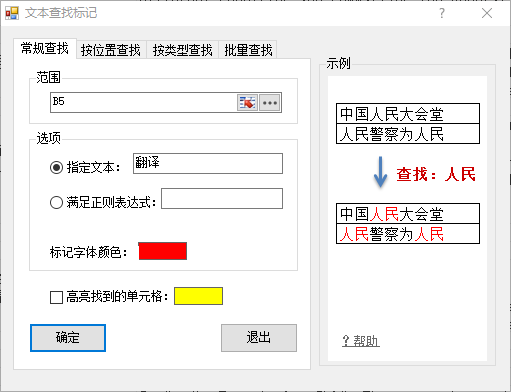Open the 批量查找 tab
Image resolution: width=511 pixels, height=392 pixels.
coord(248,50)
